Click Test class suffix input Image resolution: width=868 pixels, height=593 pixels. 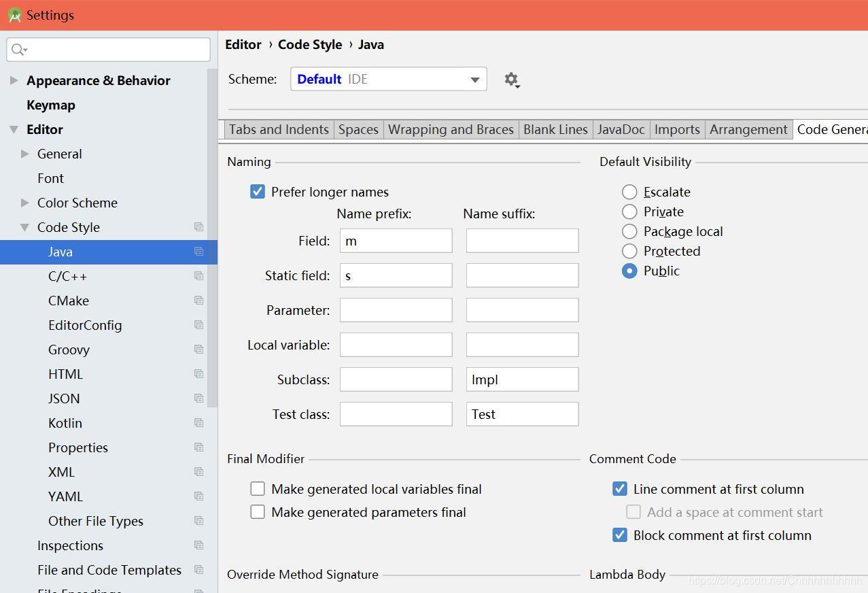pyautogui.click(x=523, y=414)
